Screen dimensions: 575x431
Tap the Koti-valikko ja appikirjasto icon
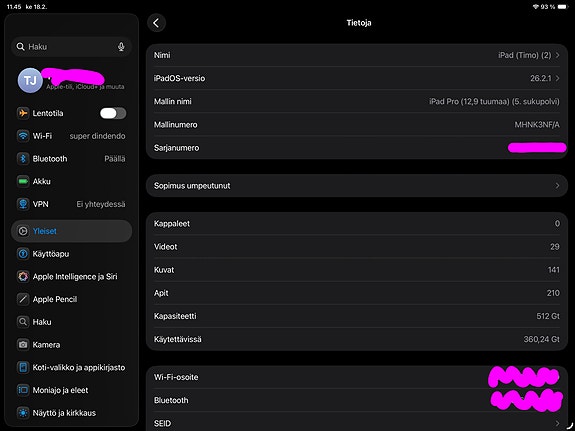pyautogui.click(x=23, y=368)
